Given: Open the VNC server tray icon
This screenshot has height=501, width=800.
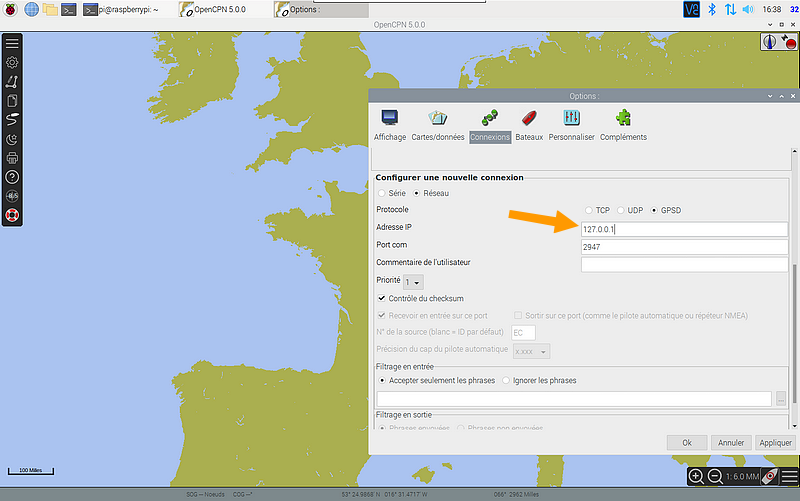Looking at the screenshot, I should point(691,9).
